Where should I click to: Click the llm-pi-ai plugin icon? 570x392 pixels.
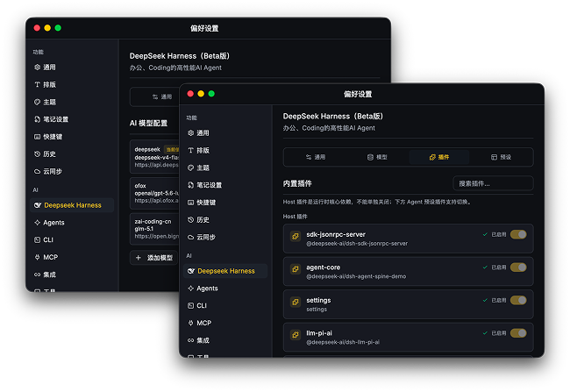296,334
